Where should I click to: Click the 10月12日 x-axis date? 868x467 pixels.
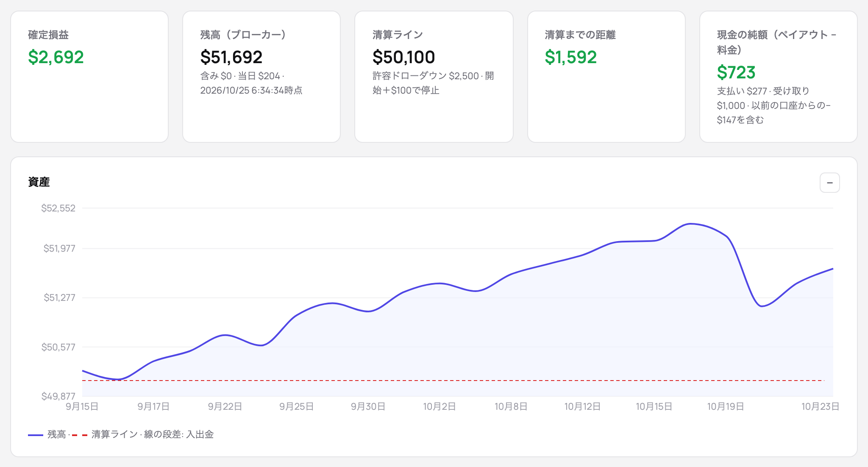[583, 406]
